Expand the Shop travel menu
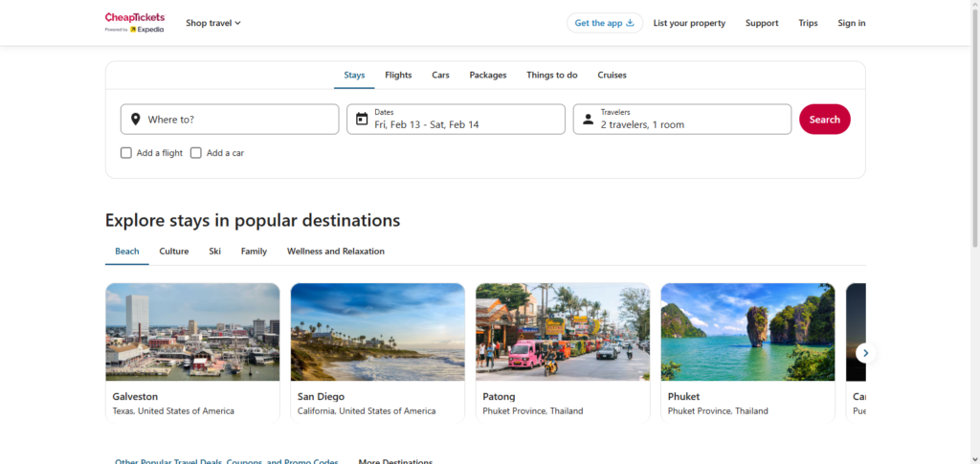This screenshot has width=980, height=464. click(212, 23)
